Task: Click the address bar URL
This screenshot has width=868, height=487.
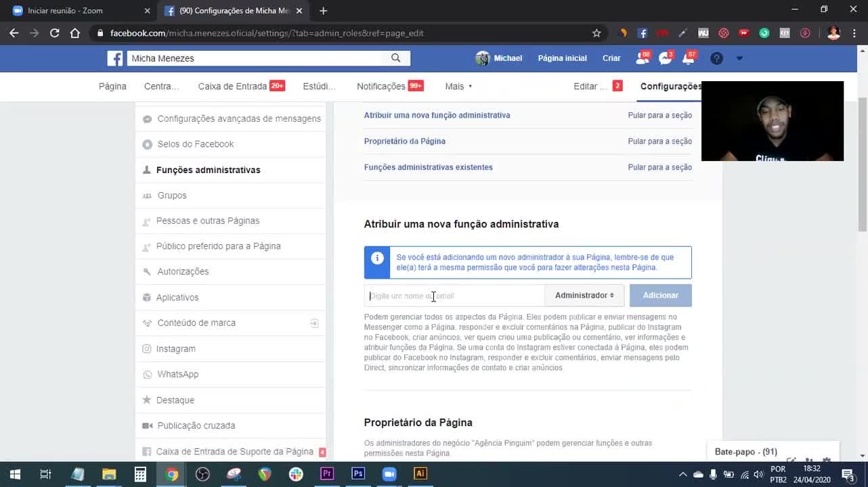Action: coord(267,33)
